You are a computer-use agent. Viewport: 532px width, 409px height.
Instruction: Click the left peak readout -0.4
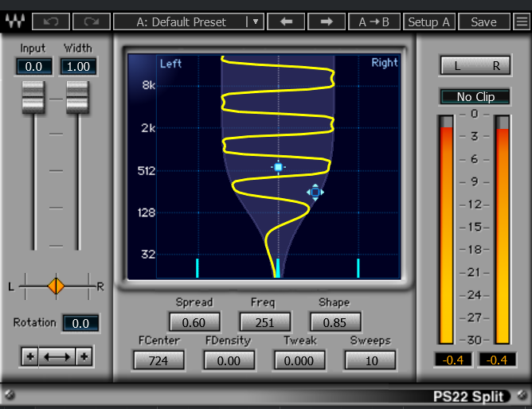pyautogui.click(x=453, y=360)
